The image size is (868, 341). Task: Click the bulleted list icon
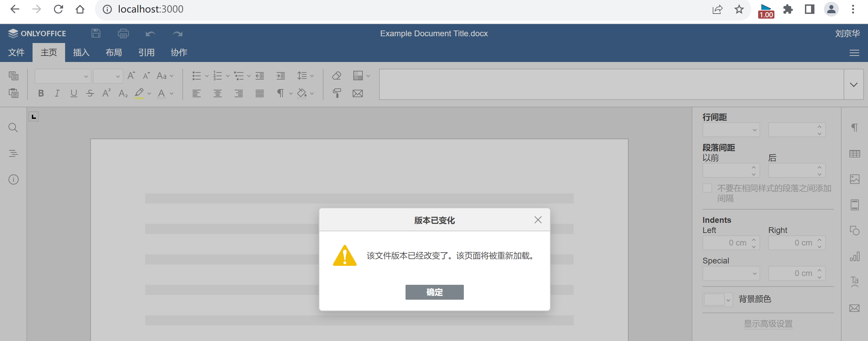click(x=197, y=76)
